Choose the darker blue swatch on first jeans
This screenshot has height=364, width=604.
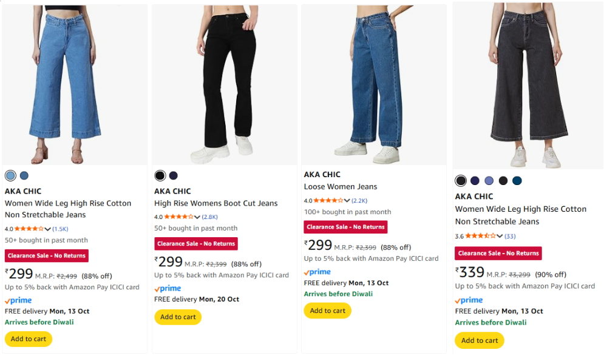click(24, 176)
